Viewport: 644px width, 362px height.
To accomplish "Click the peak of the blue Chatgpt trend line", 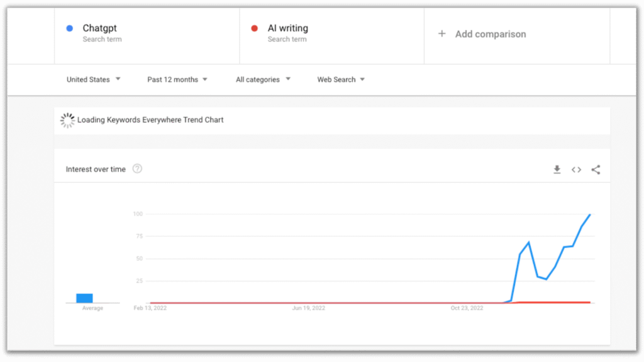I will point(589,215).
